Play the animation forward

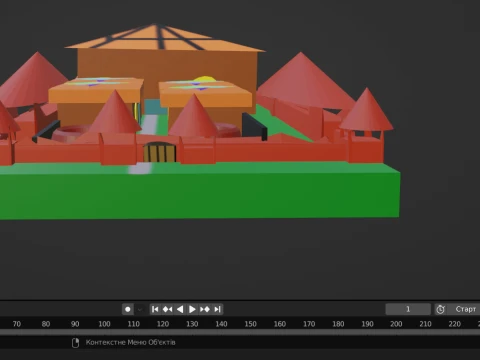click(192, 309)
